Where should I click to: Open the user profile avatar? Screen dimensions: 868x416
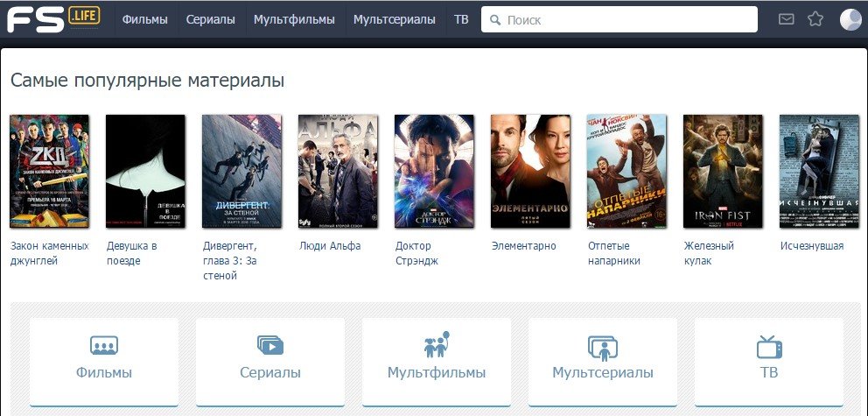pos(850,19)
